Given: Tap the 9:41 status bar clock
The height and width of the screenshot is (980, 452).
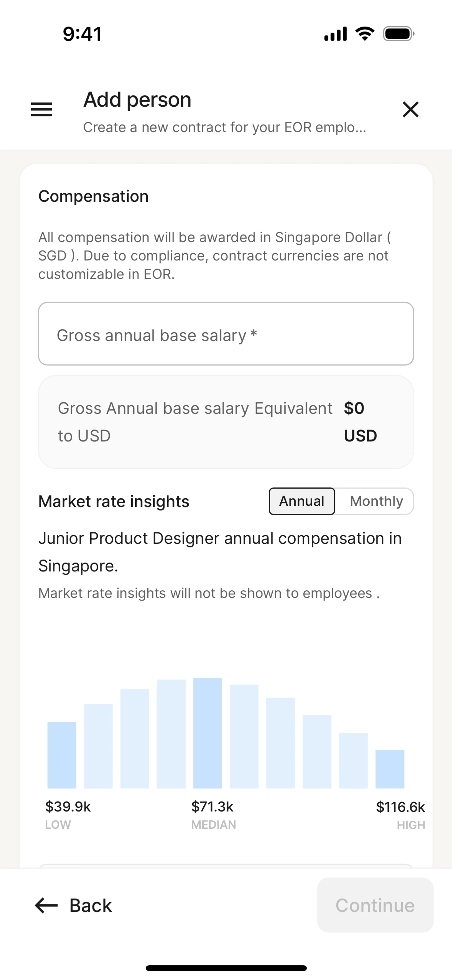Looking at the screenshot, I should (x=82, y=34).
